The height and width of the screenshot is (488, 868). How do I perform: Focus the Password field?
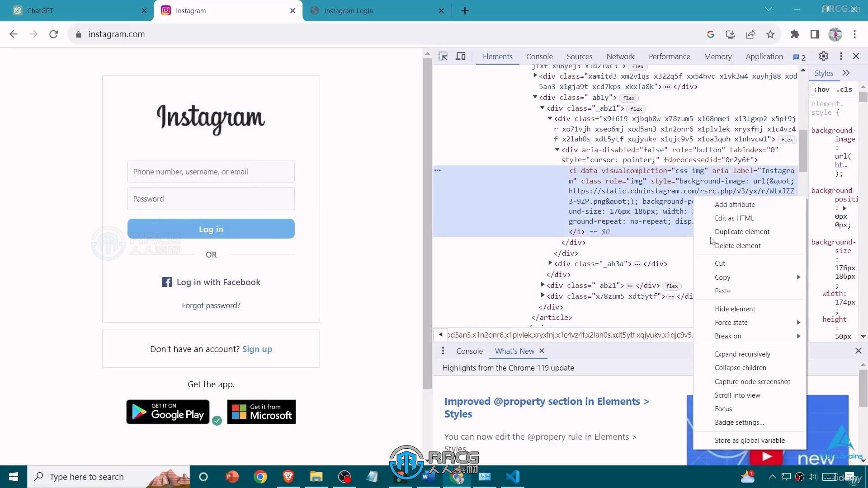click(x=211, y=199)
